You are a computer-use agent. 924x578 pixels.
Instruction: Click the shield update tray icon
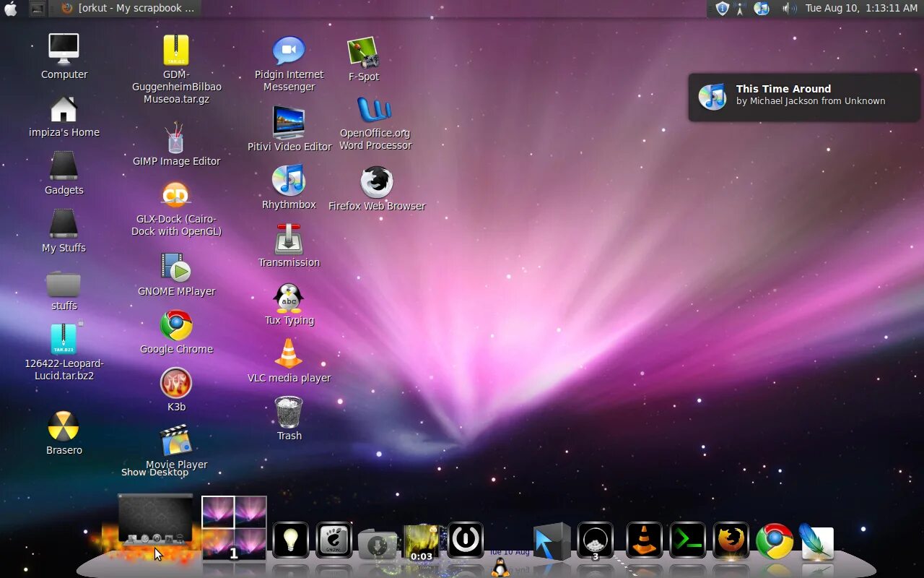(722, 8)
